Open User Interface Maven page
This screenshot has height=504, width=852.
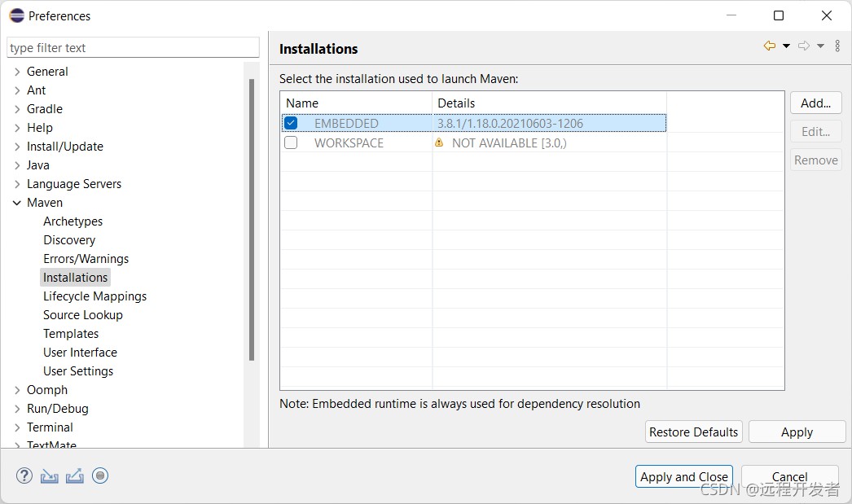coord(80,353)
